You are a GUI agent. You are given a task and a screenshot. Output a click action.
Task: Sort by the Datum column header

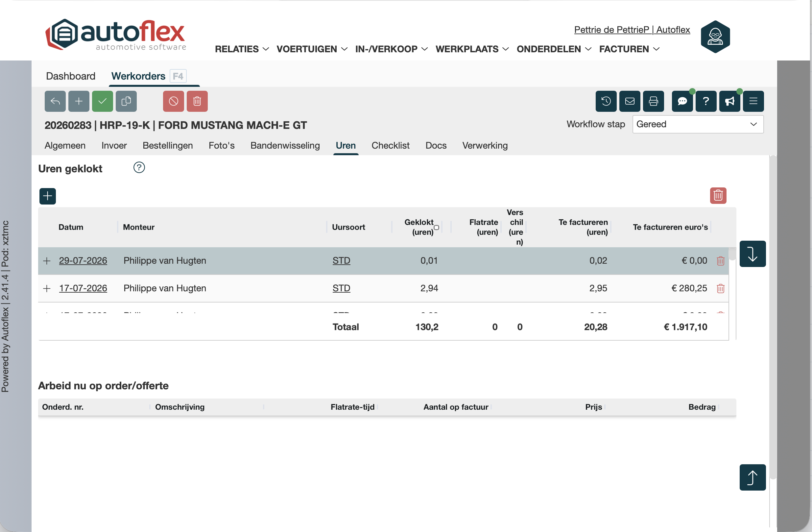tap(71, 227)
